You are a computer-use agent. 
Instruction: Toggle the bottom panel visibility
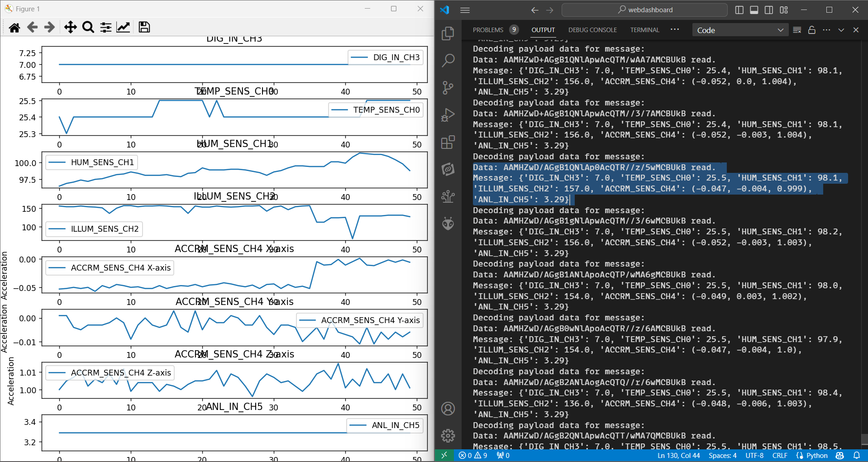(754, 10)
